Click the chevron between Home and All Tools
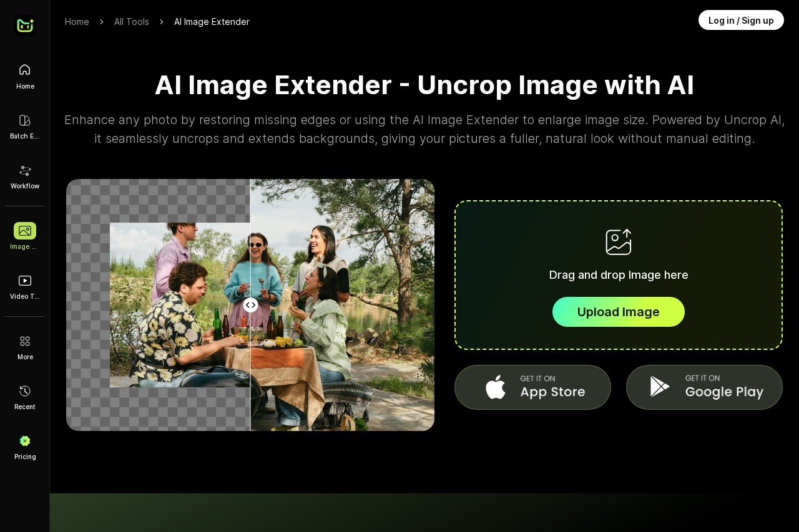Viewport: 799px width, 532px height. [x=102, y=22]
